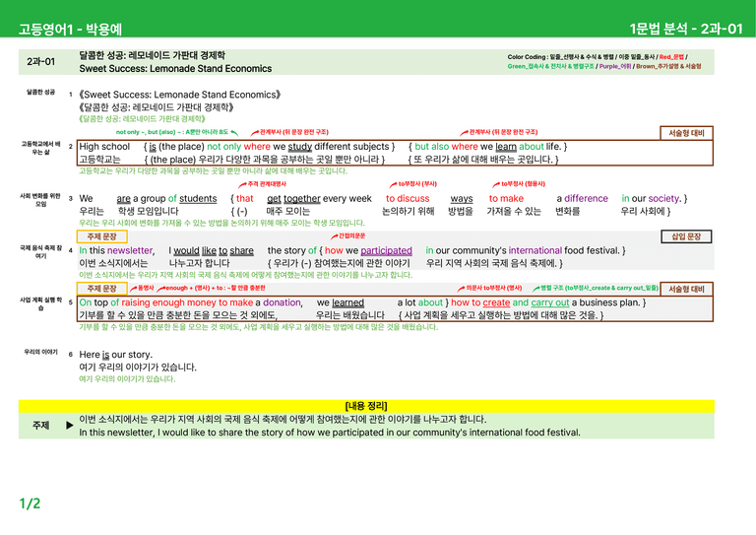Click the 'to부정사 (형용사)' annotation
Image resolution: width=756 pixels, height=535 pixels.
click(523, 184)
